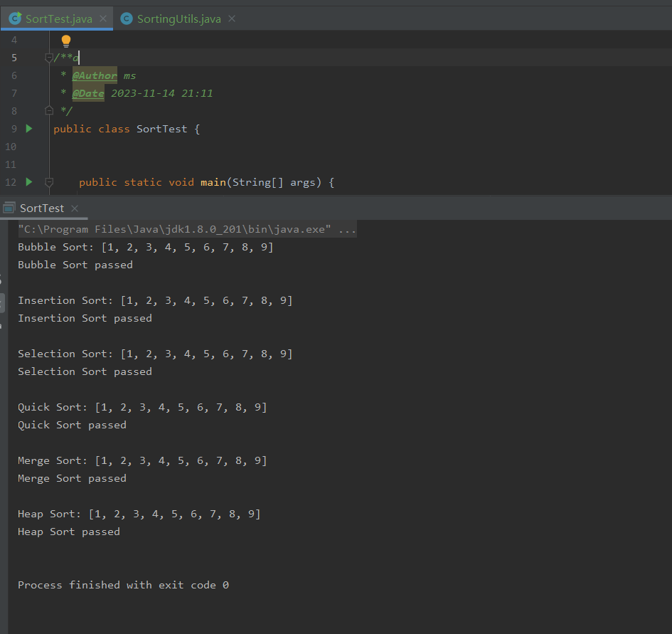
Task: Click the main method name in the code
Action: (x=213, y=182)
